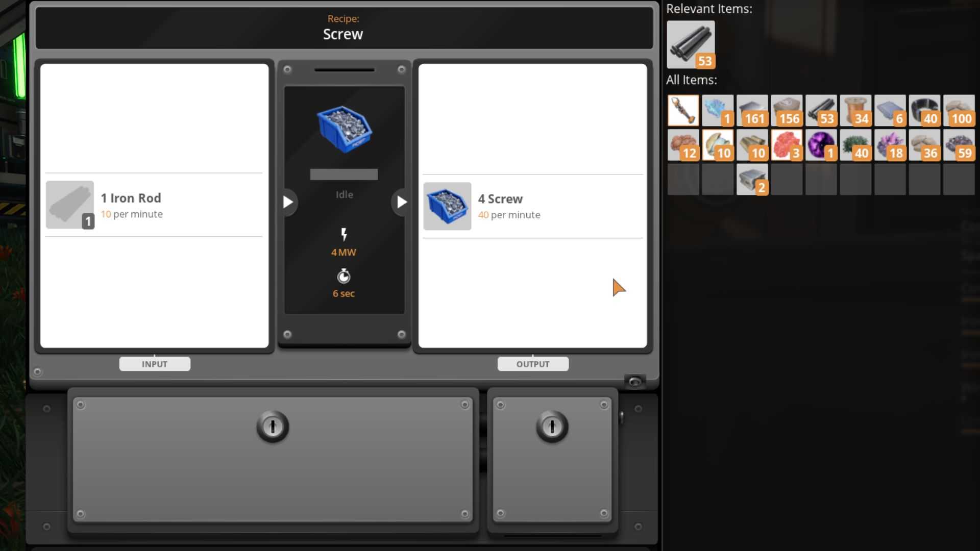Open All Items category expander
Viewport: 980px width, 551px height.
691,80
